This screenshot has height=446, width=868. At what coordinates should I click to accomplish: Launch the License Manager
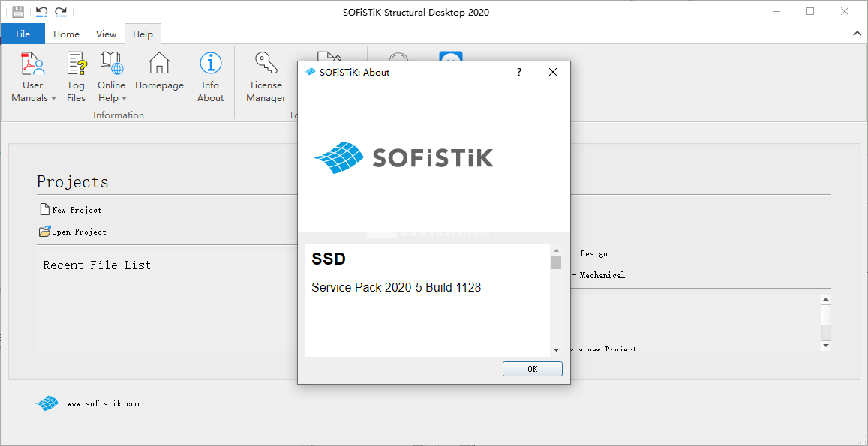pos(266,77)
